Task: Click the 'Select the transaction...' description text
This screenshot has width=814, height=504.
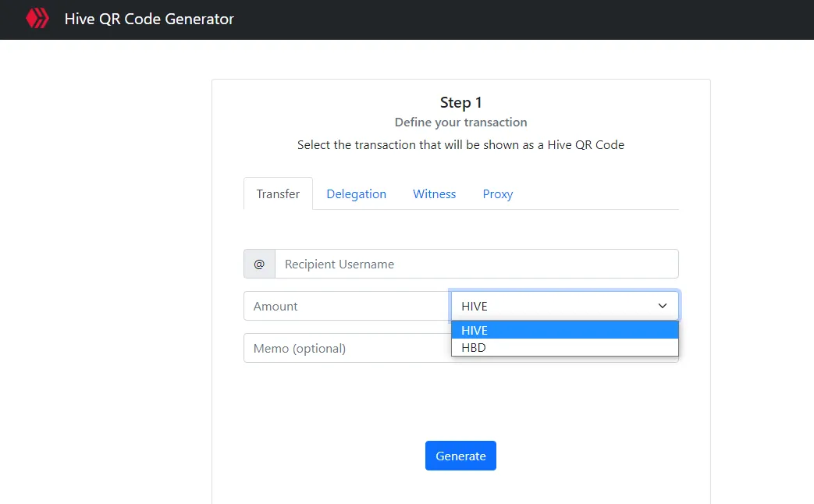Action: 460,145
